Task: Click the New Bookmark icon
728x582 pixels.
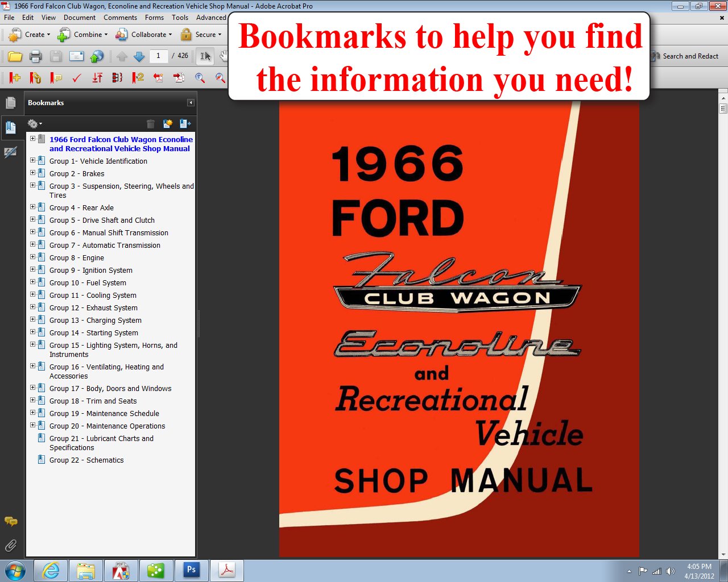Action: (167, 123)
